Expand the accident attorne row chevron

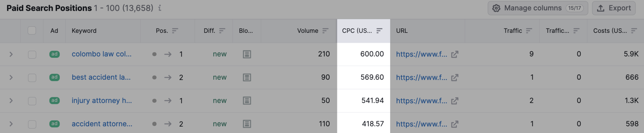pos(11,124)
